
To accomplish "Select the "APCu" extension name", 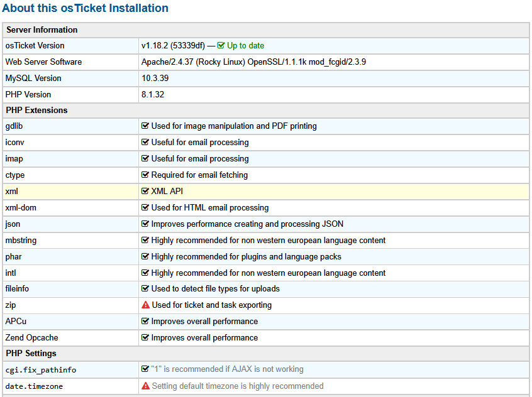I will tap(16, 321).
